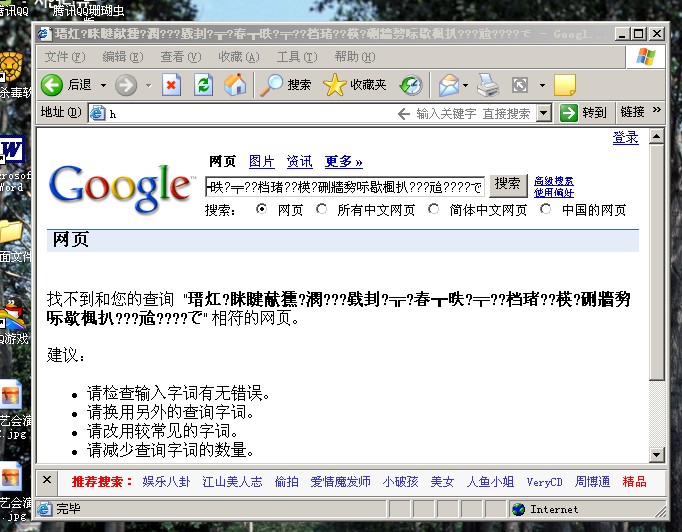Expand the Links toolbar chevron
Image resolution: width=682 pixels, height=532 pixels.
click(657, 110)
